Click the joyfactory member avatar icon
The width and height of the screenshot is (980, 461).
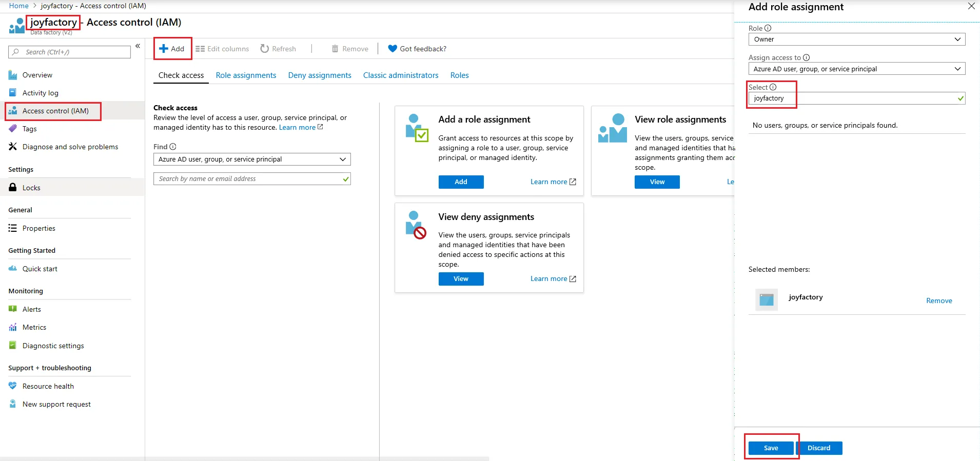(x=767, y=299)
